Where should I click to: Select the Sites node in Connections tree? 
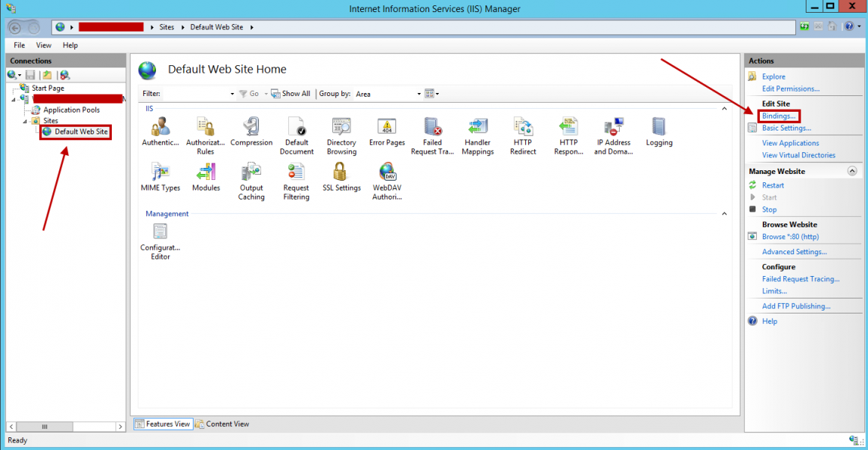point(50,121)
